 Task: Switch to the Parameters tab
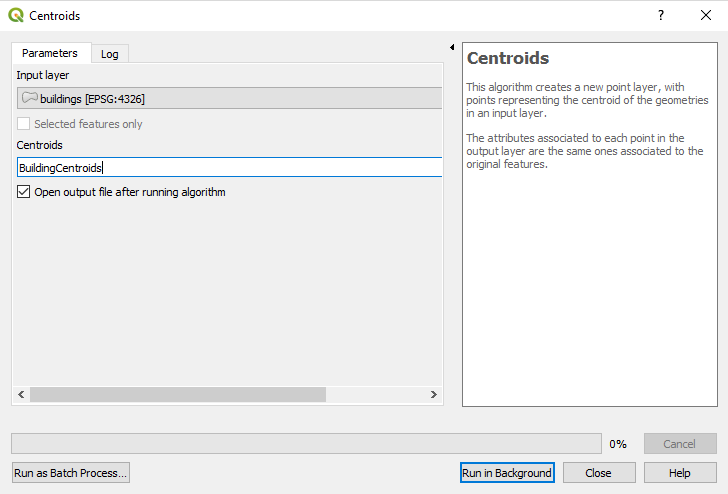tap(50, 53)
